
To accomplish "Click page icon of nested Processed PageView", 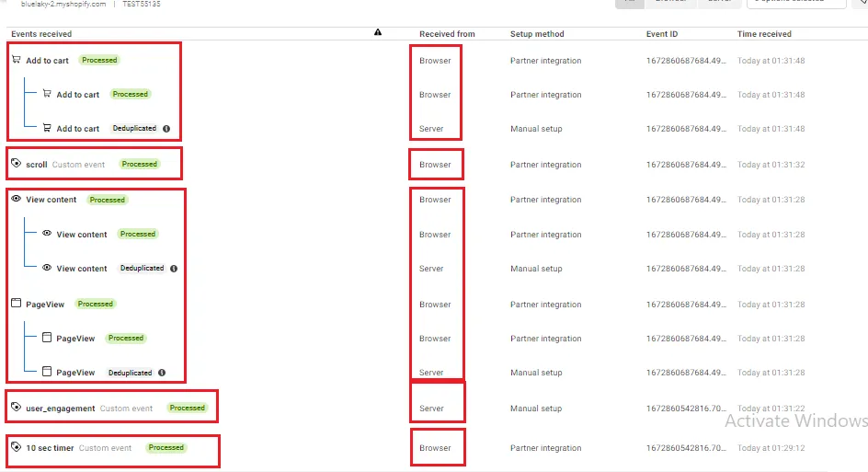I will [47, 338].
